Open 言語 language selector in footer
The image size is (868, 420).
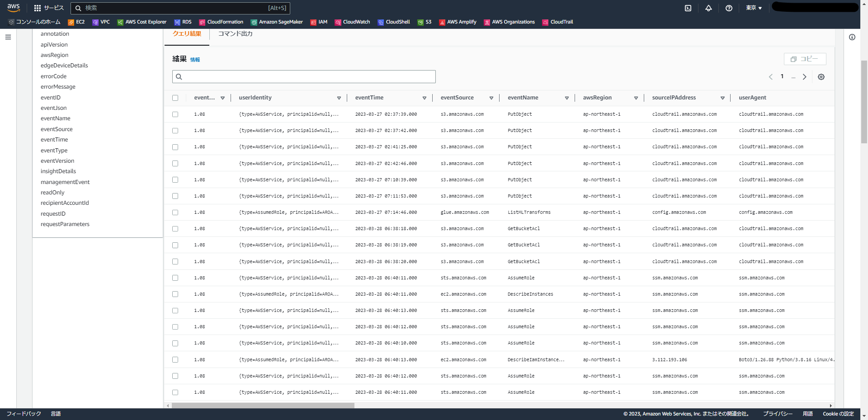[x=56, y=414]
